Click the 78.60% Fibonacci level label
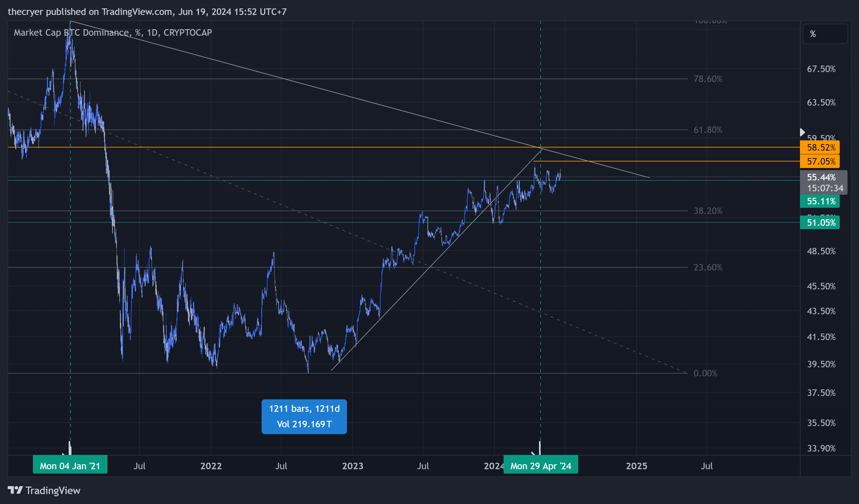859x504 pixels. pos(708,79)
